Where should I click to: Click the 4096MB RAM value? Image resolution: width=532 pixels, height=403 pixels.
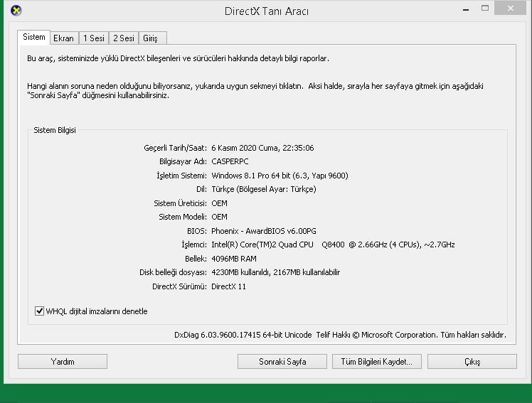[x=234, y=259]
